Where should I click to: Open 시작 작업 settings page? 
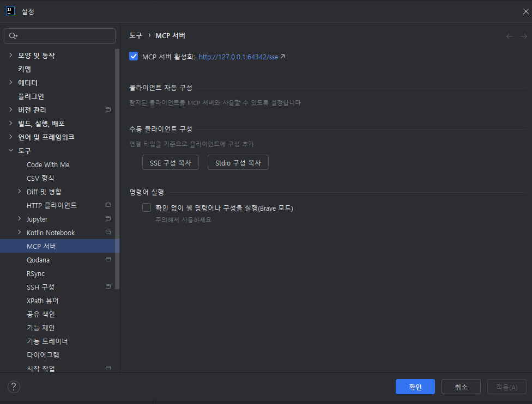41,369
